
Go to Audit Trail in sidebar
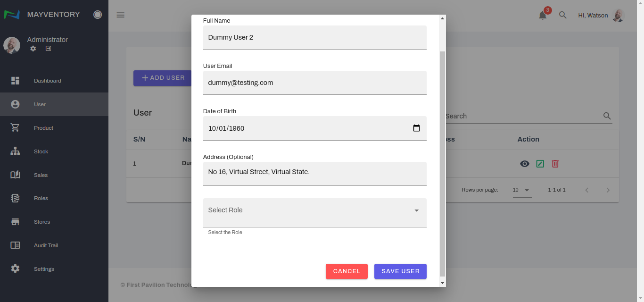tap(46, 245)
